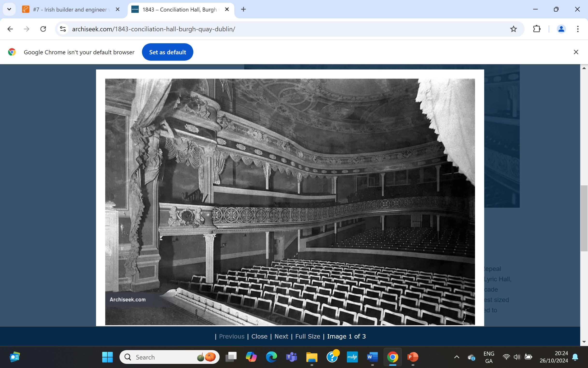Screen dimensions: 588x368
Task: Click the Next image link
Action: [x=281, y=336]
